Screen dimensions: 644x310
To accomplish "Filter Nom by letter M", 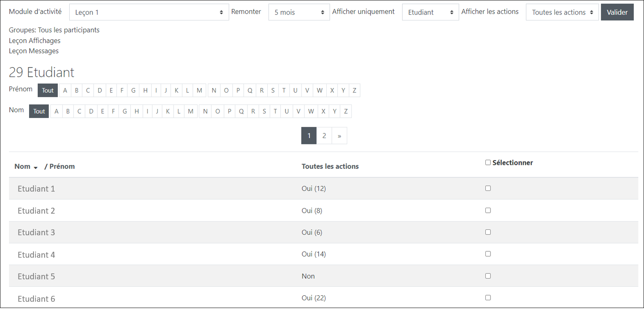I will click(191, 111).
